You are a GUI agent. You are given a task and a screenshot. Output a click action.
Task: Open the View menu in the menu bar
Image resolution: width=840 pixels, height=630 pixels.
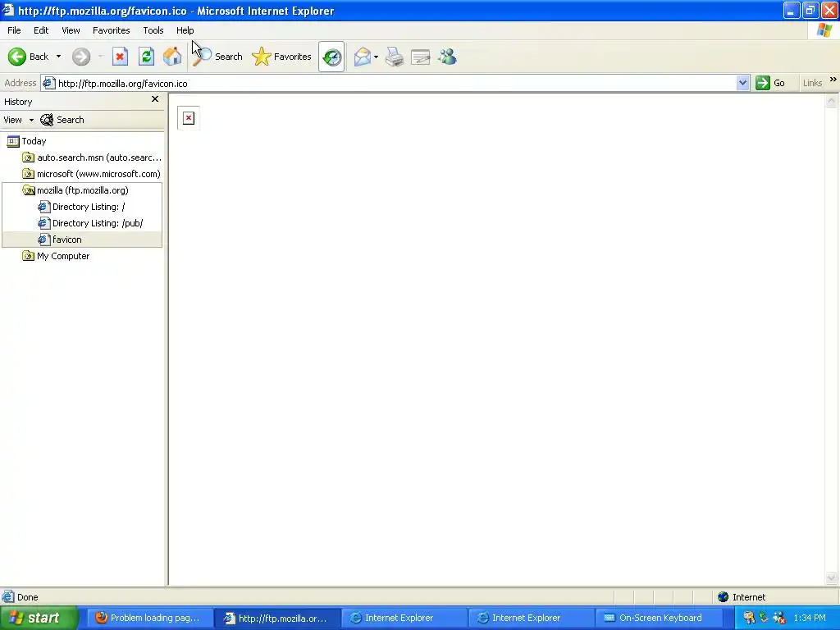(x=71, y=30)
